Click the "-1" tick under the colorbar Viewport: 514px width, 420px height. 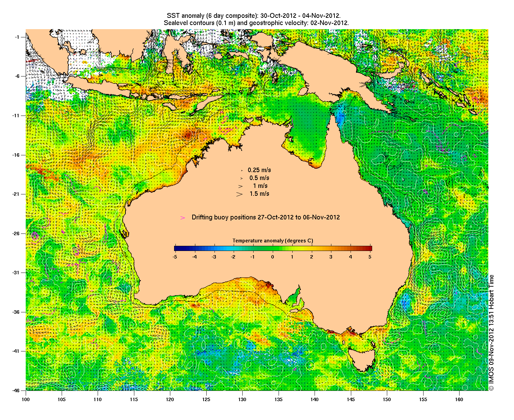click(x=253, y=256)
